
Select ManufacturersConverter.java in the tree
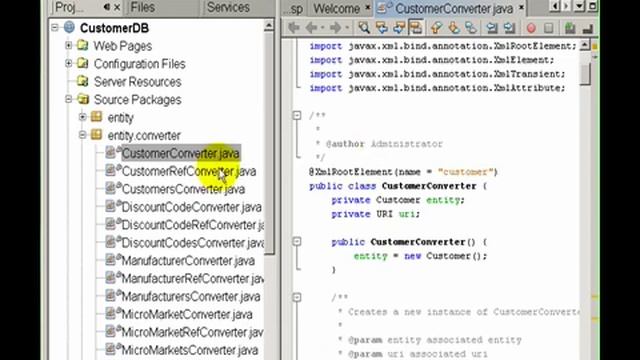coord(191,297)
